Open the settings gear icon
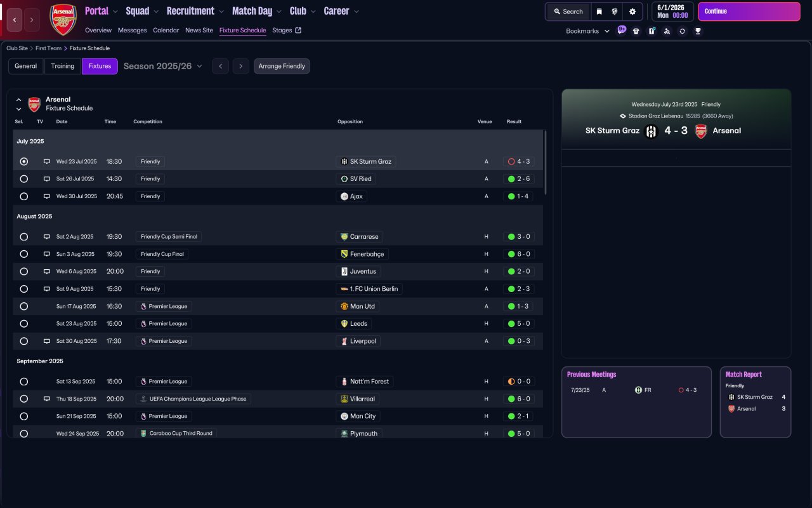This screenshot has width=812, height=508. click(x=632, y=11)
